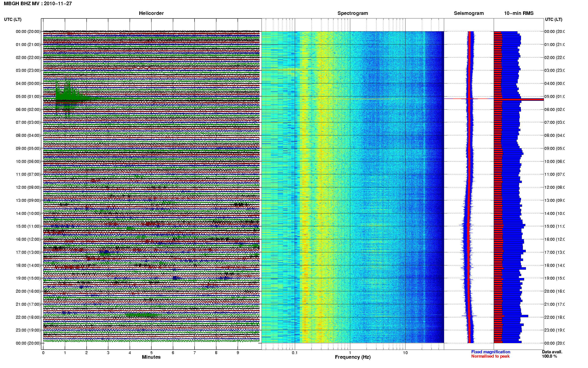Screen dimensions: 588x368
Task: Click the 'Spectrogram' panel heading
Action: [x=353, y=13]
